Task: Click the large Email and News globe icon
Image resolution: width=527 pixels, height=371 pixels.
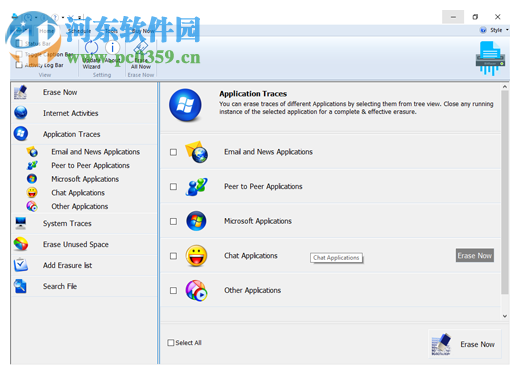Action: tap(197, 152)
